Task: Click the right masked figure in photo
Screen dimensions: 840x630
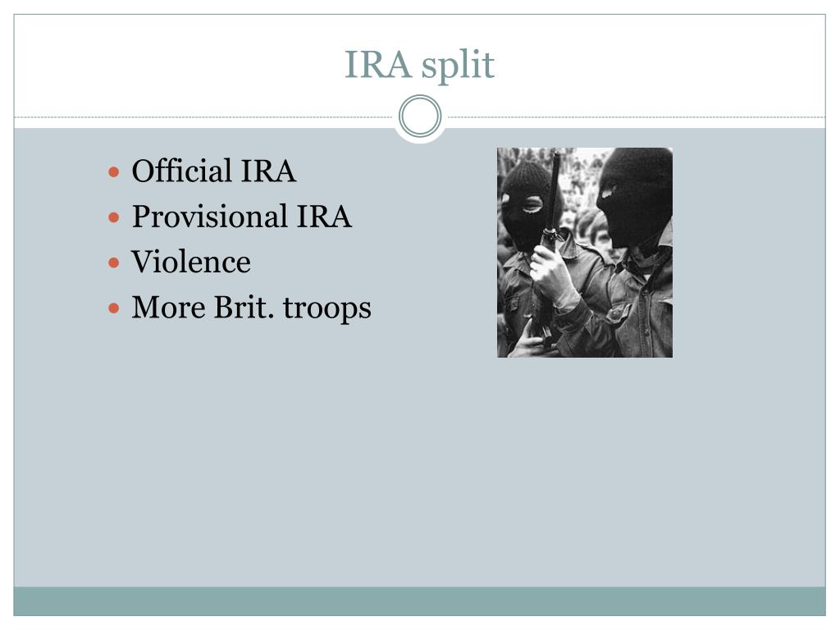Action: (x=629, y=252)
